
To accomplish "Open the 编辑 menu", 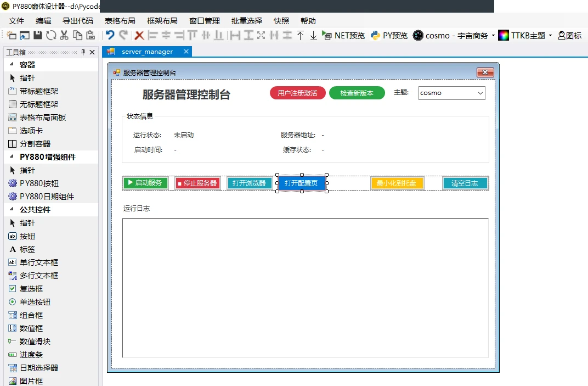I will coord(43,21).
